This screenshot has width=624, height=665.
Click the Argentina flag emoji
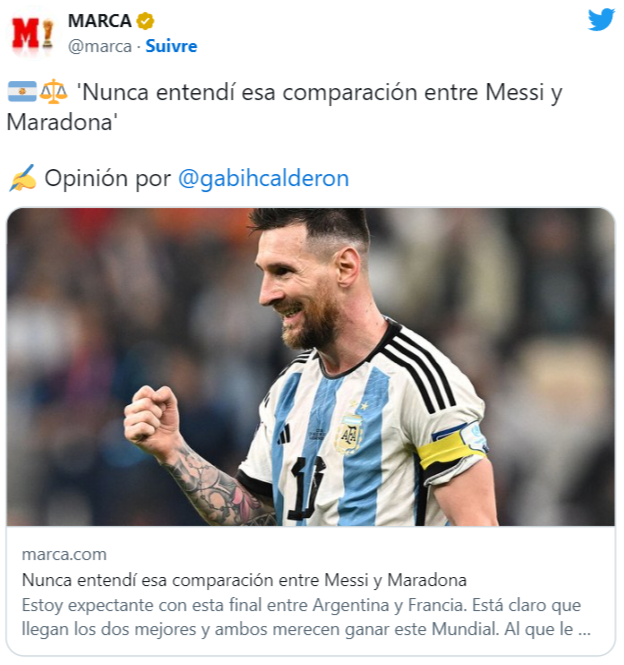(x=22, y=92)
